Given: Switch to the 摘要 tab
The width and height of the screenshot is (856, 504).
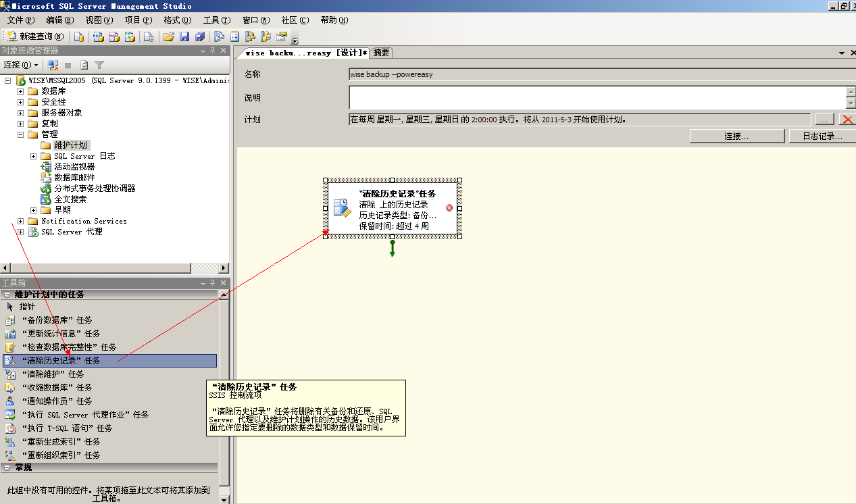Looking at the screenshot, I should tap(381, 53).
